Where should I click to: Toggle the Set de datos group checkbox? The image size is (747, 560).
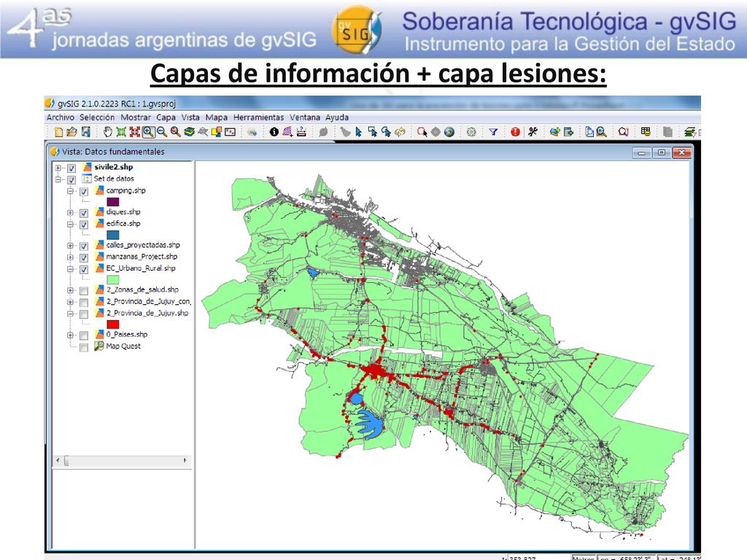coord(71,180)
